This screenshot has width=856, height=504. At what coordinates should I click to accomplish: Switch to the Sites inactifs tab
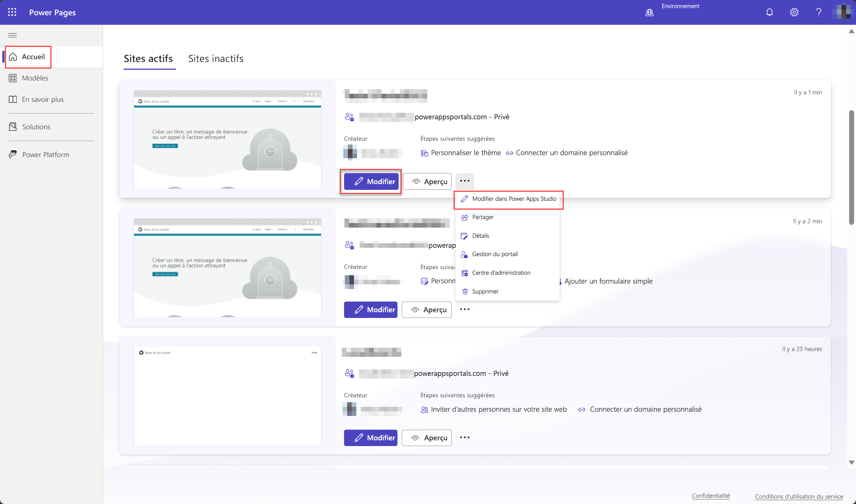point(216,58)
